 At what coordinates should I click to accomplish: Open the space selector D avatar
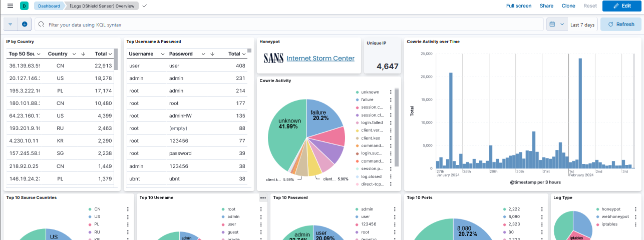(24, 6)
